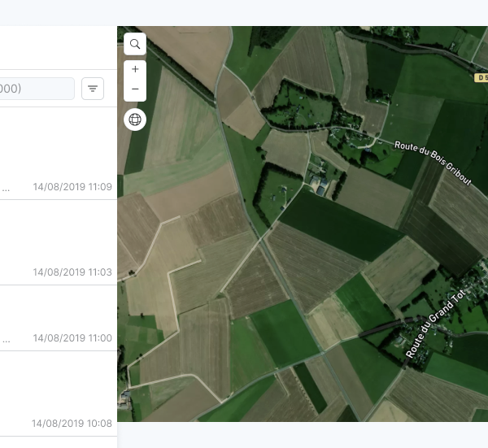Click the Route du Bois Gribout label

pos(433,162)
